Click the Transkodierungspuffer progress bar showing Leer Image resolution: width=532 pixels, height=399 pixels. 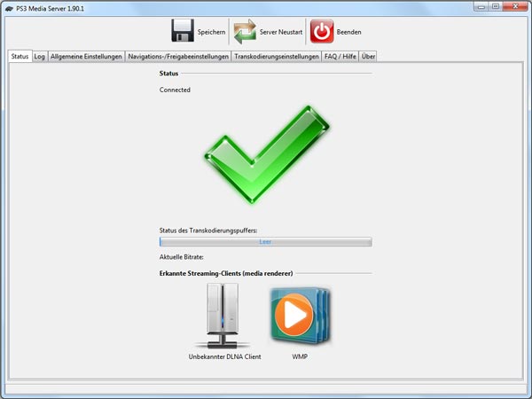(266, 242)
